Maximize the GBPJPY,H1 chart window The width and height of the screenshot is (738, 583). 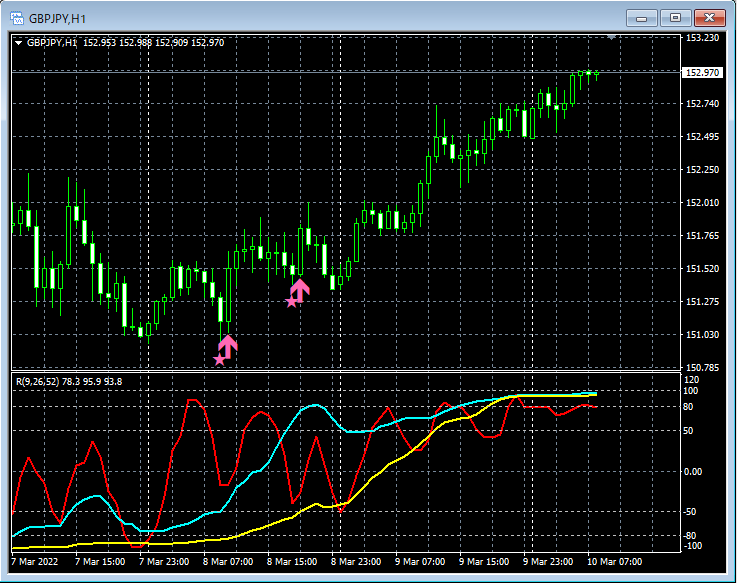675,18
